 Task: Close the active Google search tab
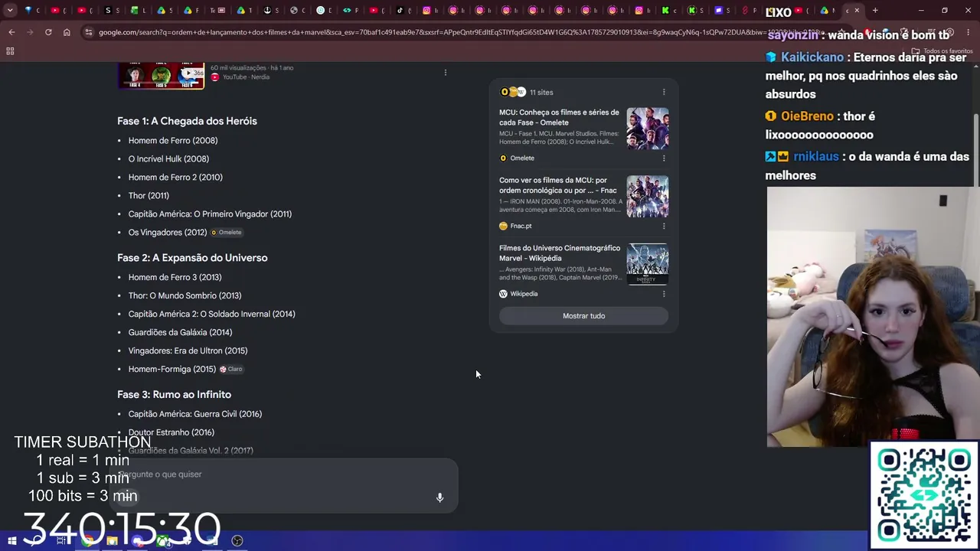[x=857, y=11]
